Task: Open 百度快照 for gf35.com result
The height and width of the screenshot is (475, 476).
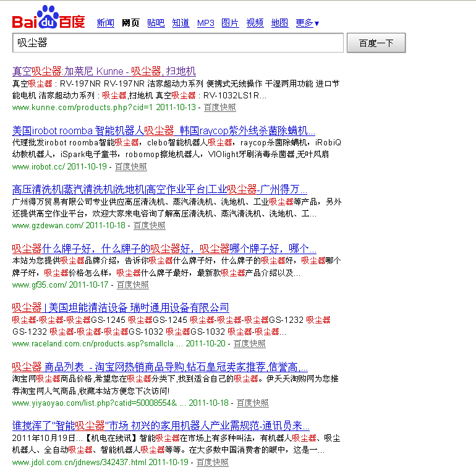Action: [x=133, y=285]
